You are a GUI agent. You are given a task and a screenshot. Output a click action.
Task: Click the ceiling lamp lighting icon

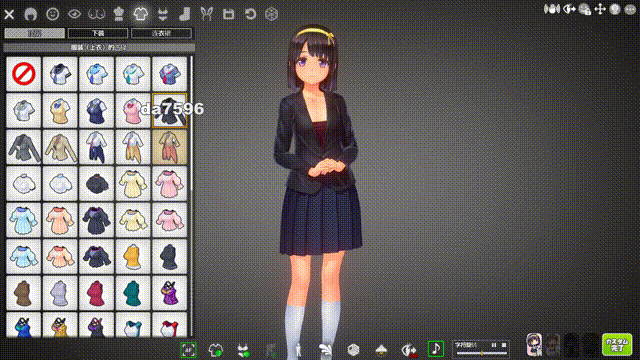point(381,350)
